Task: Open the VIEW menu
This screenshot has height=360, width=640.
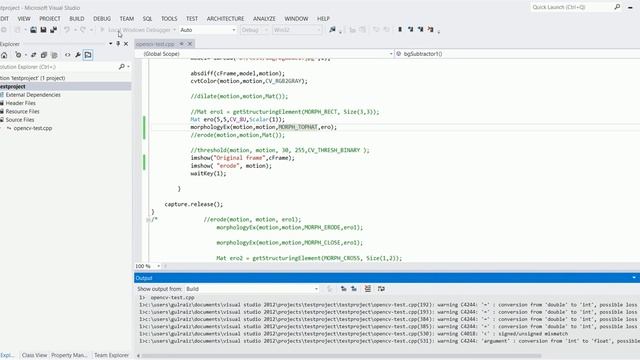Action: [24, 18]
